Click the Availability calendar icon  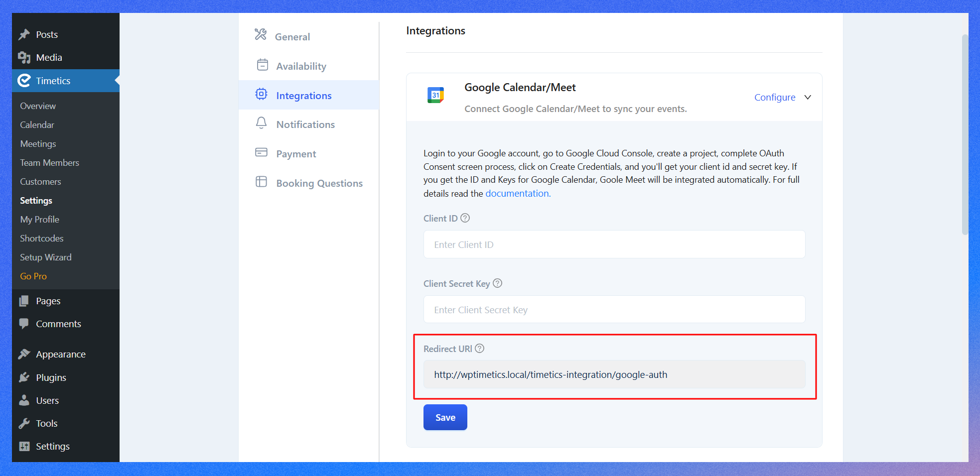click(x=262, y=65)
